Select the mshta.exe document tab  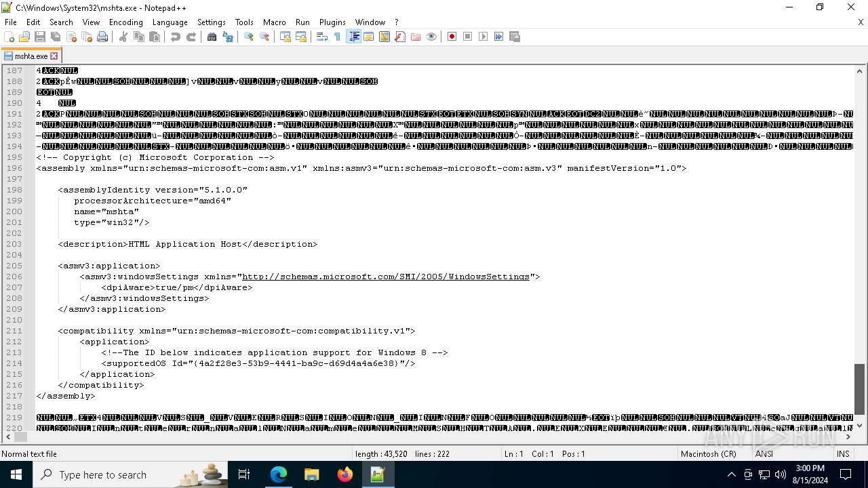pos(31,56)
